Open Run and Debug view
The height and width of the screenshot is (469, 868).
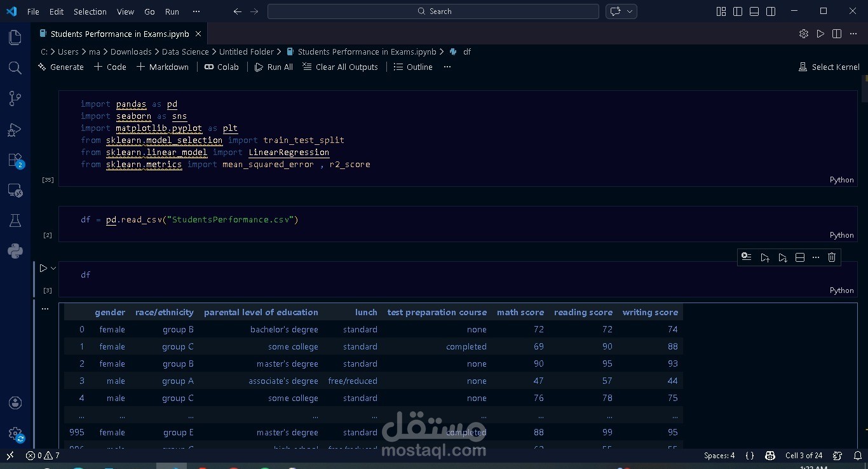tap(15, 130)
